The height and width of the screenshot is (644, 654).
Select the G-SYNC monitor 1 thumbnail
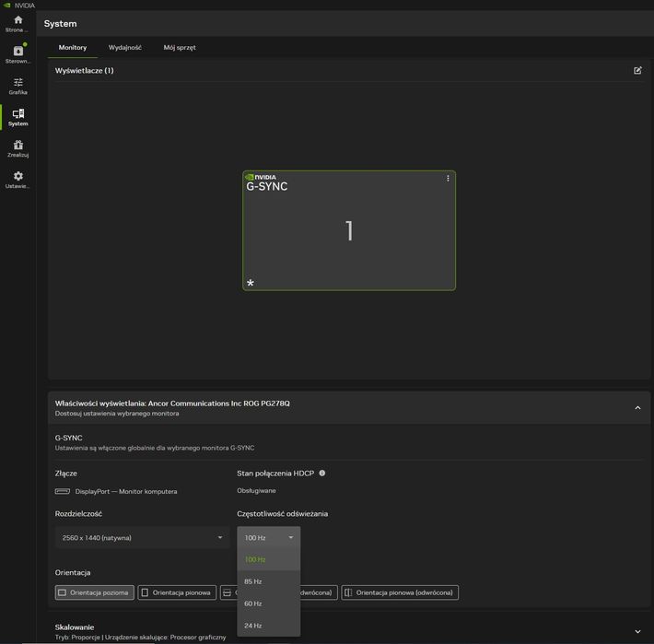point(349,230)
